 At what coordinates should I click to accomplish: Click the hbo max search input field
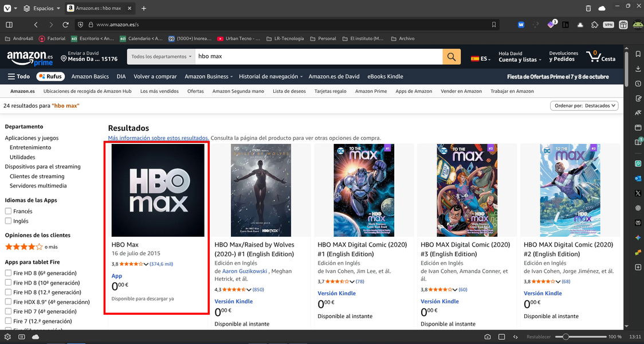[319, 57]
